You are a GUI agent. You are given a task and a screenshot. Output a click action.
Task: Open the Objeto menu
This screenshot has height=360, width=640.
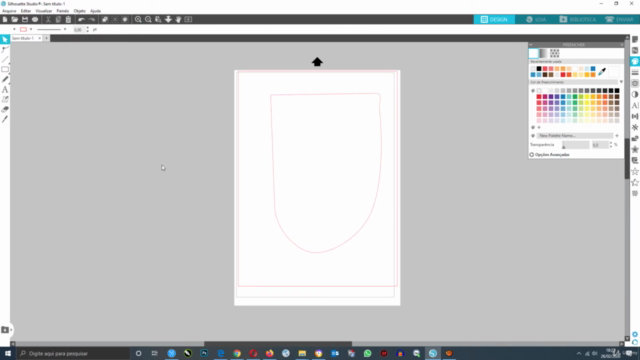tap(80, 11)
